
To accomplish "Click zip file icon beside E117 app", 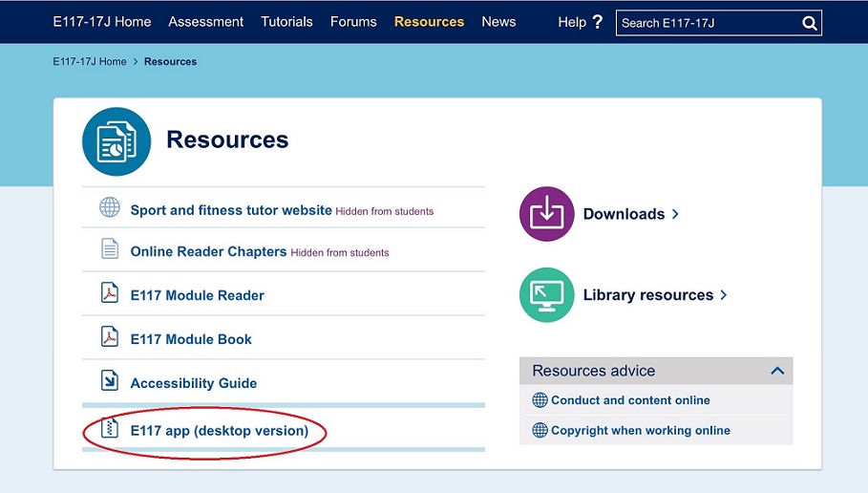I will tap(110, 427).
